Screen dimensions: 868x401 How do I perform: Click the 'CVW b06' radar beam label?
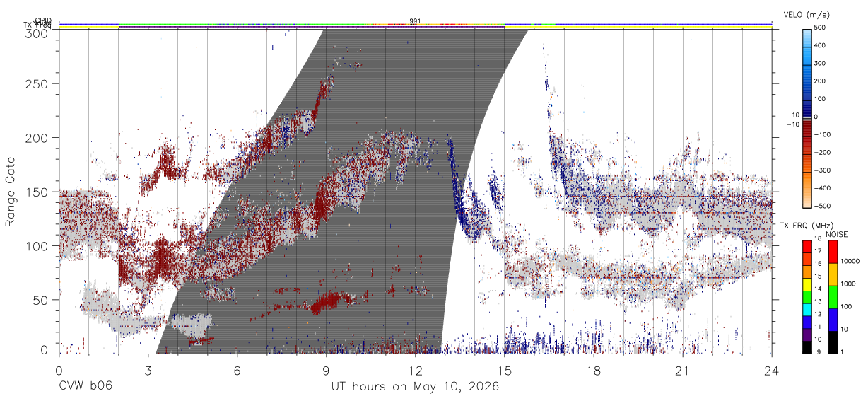pos(86,387)
